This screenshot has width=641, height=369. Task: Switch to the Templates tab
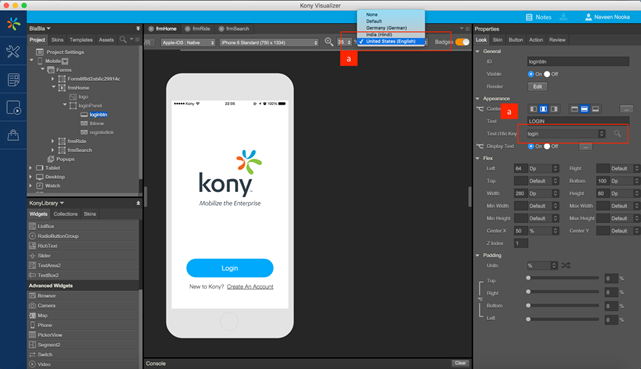point(81,40)
